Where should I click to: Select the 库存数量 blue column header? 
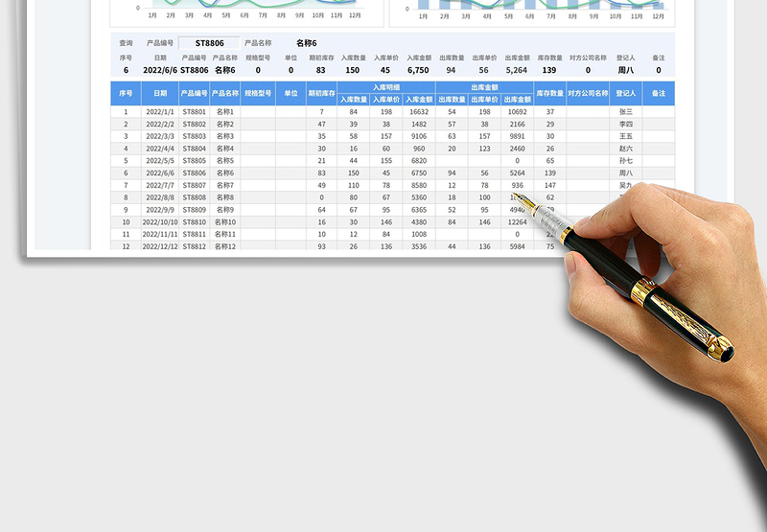[x=549, y=94]
